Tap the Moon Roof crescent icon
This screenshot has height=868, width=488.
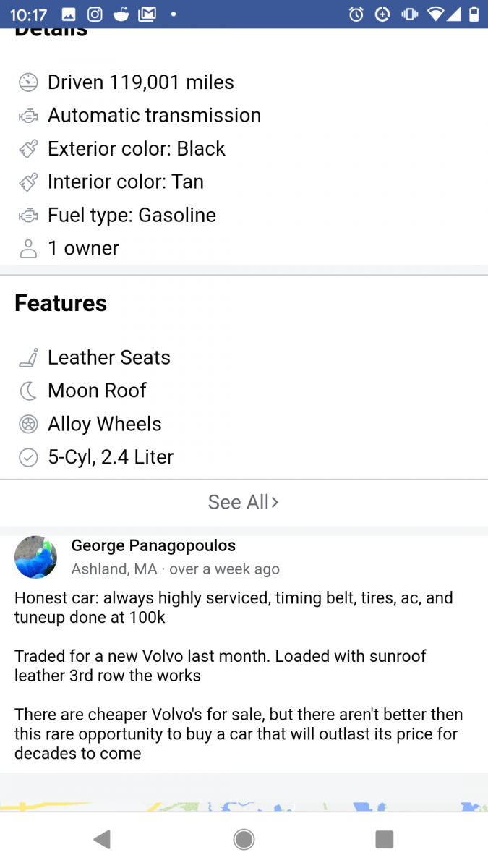click(x=27, y=391)
